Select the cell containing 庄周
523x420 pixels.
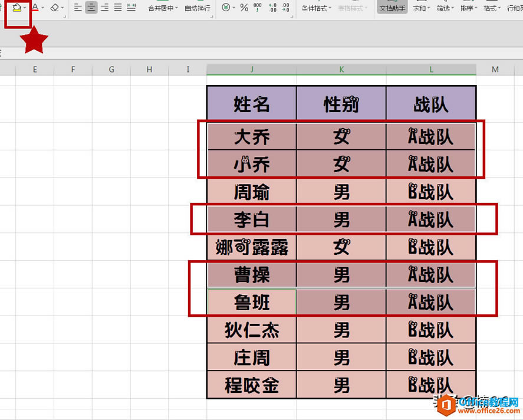[x=252, y=357]
